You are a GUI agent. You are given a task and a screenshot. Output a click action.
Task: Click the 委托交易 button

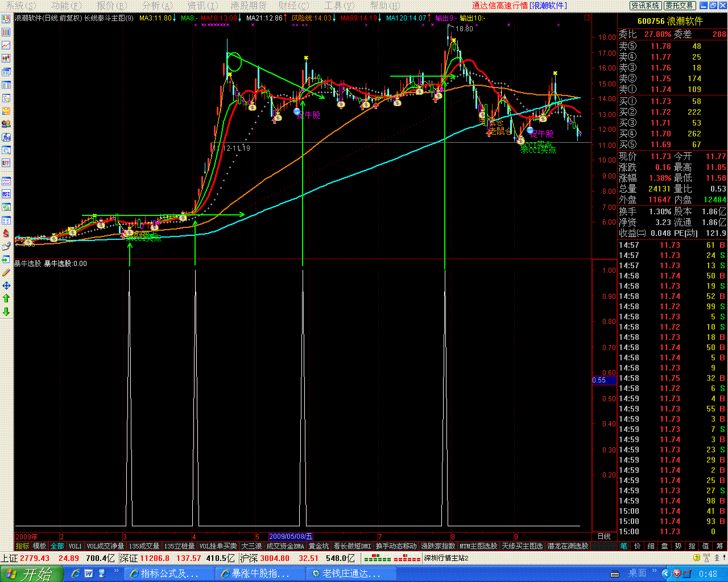(679, 6)
